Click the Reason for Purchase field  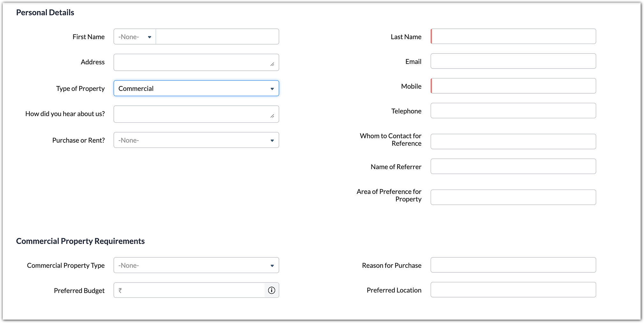tap(513, 265)
